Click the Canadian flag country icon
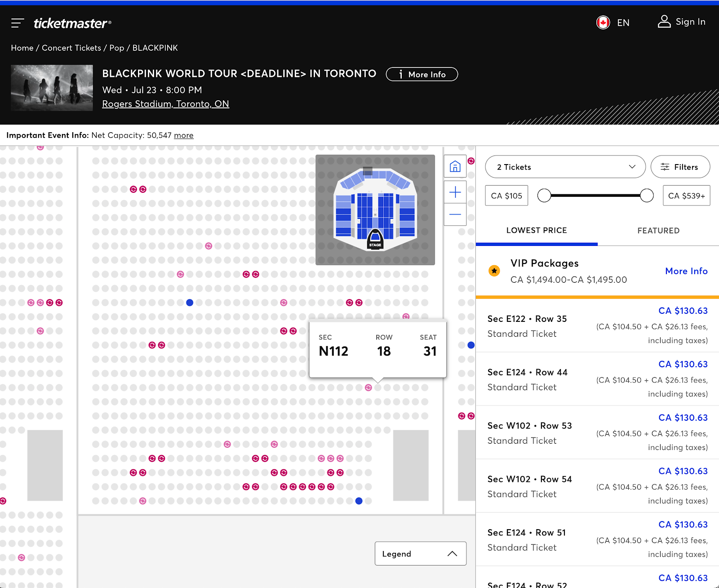The width and height of the screenshot is (719, 588). point(603,22)
